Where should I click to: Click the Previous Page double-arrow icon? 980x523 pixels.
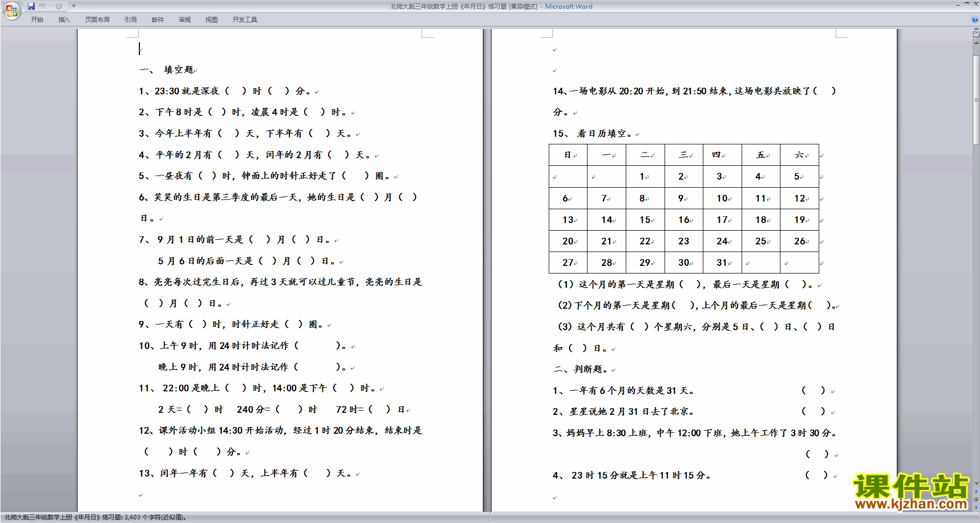(x=976, y=492)
